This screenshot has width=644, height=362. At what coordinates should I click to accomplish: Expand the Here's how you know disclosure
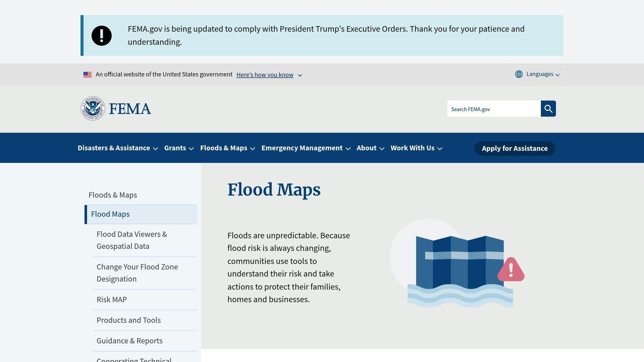[x=265, y=75]
